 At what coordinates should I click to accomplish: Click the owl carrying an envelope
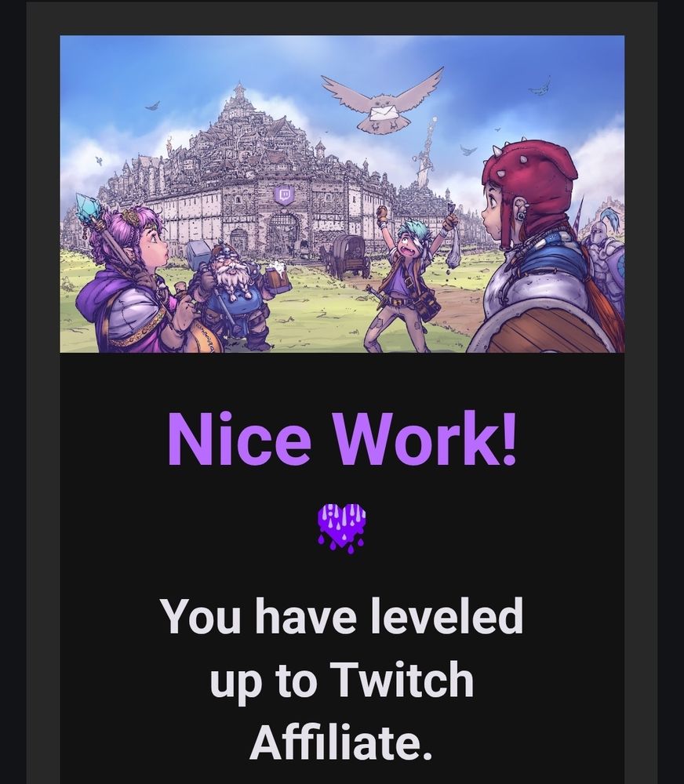382,101
